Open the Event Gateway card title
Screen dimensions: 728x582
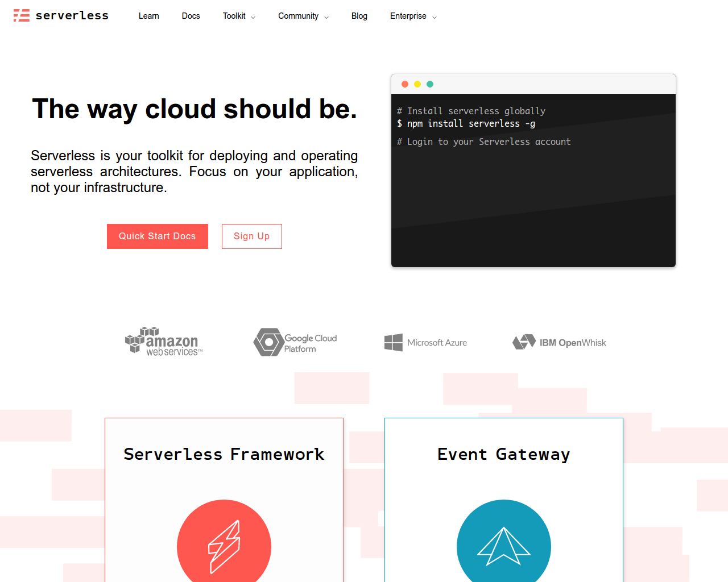504,454
